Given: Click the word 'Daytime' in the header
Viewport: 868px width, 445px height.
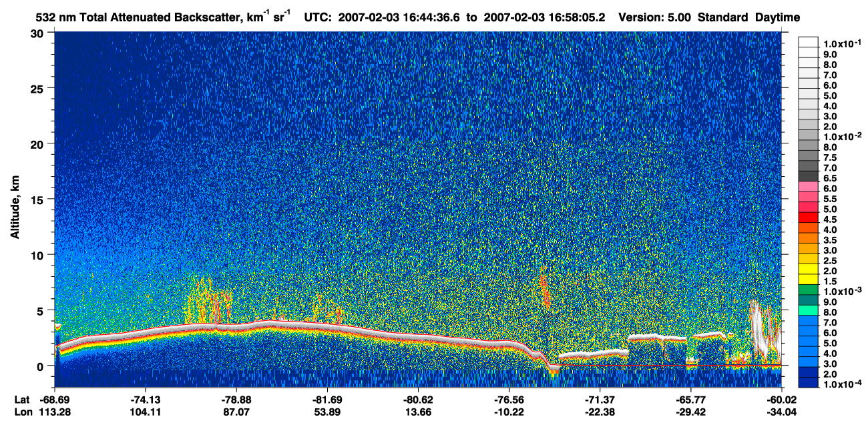Looking at the screenshot, I should (x=778, y=18).
